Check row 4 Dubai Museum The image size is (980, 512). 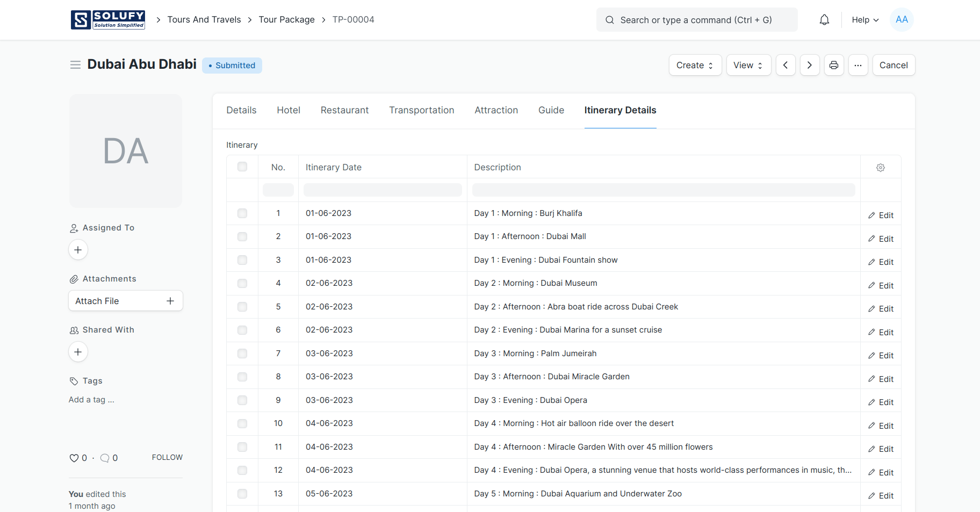click(x=242, y=283)
